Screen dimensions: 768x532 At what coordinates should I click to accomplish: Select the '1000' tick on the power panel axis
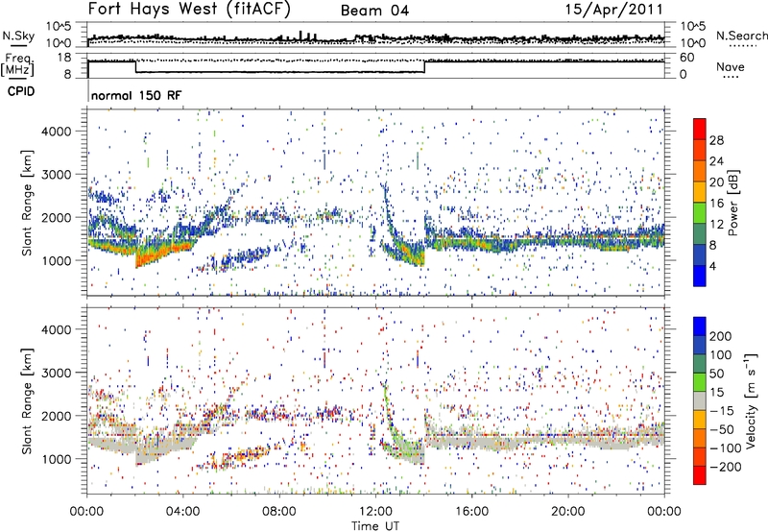[56, 260]
